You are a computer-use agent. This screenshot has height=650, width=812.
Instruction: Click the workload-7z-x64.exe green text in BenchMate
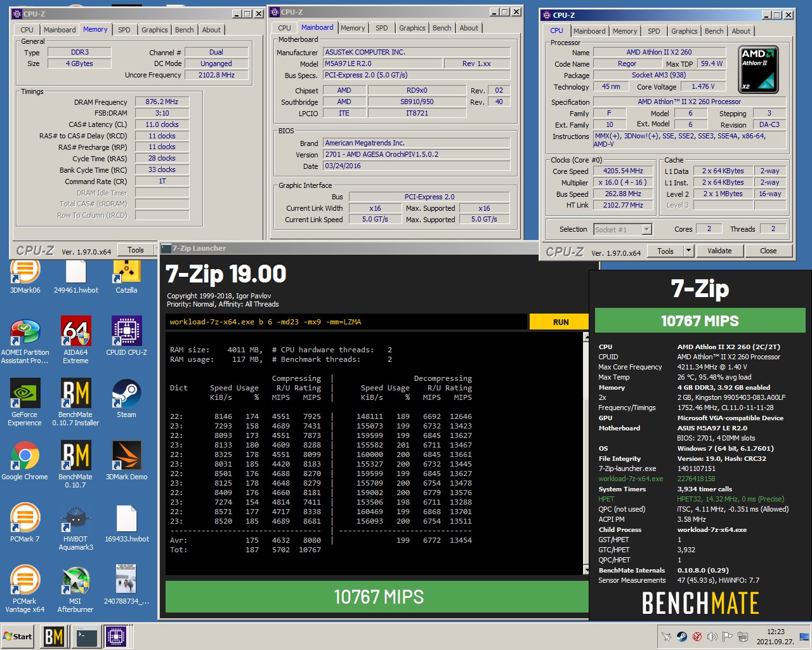point(631,479)
